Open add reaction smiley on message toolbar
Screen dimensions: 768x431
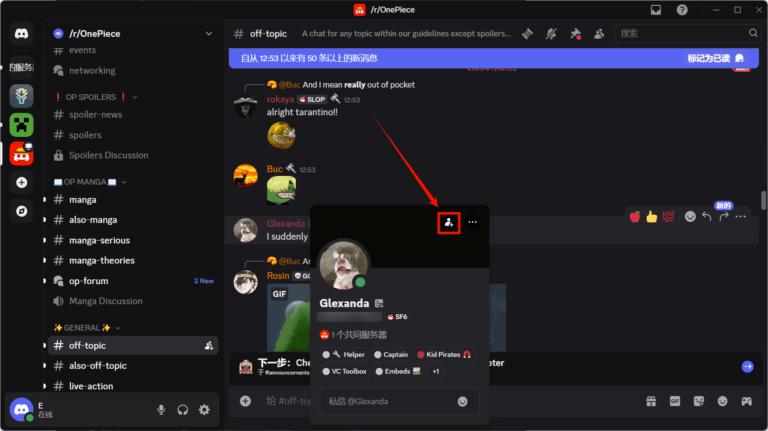pos(690,216)
